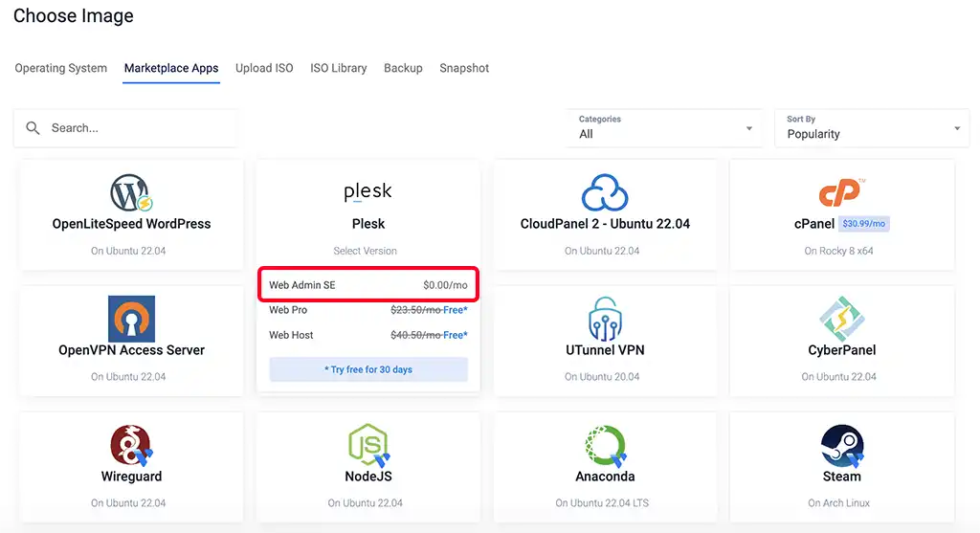
Task: Choose the CyberPanel logo icon
Action: [841, 319]
